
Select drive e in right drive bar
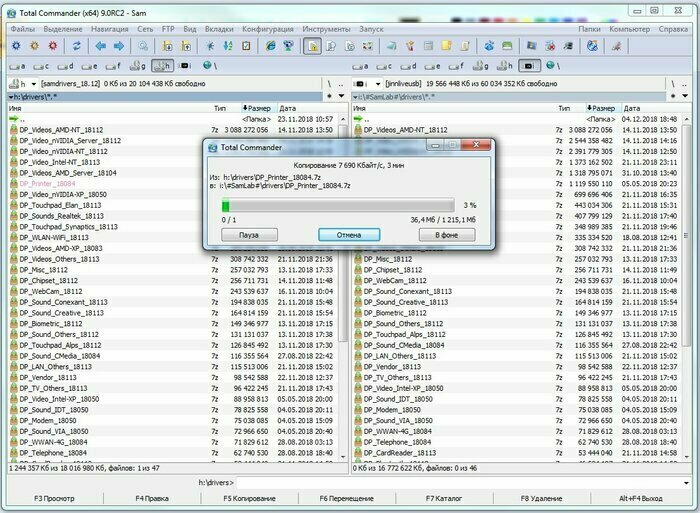coord(433,66)
